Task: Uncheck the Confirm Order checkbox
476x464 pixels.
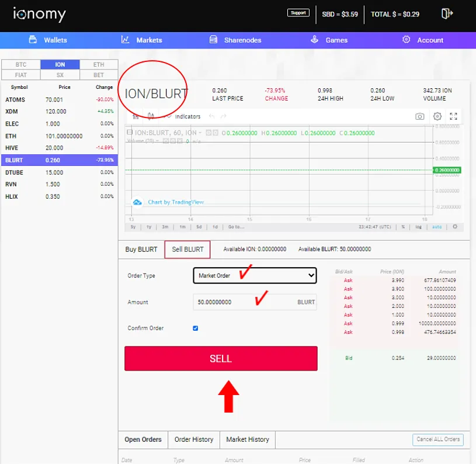Action: [196, 328]
